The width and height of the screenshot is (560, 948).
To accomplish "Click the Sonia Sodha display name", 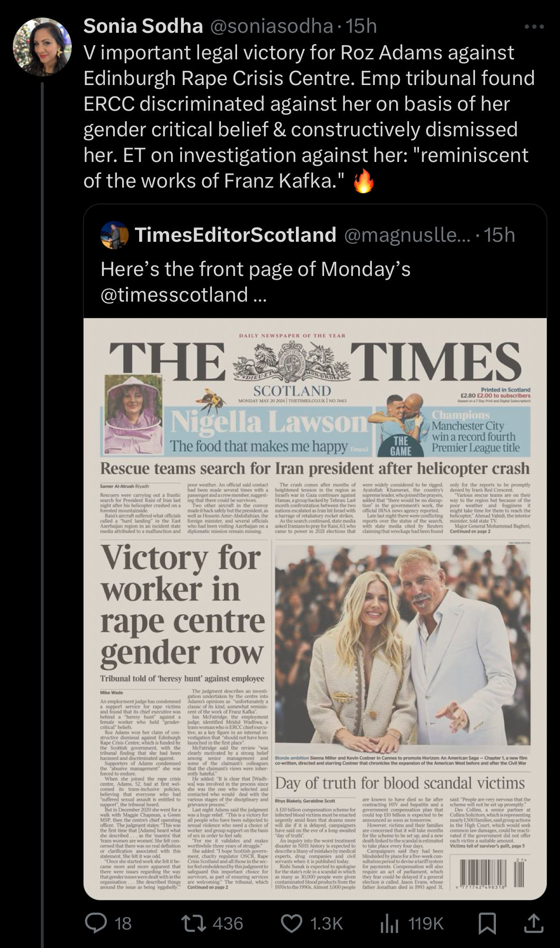I will (143, 26).
